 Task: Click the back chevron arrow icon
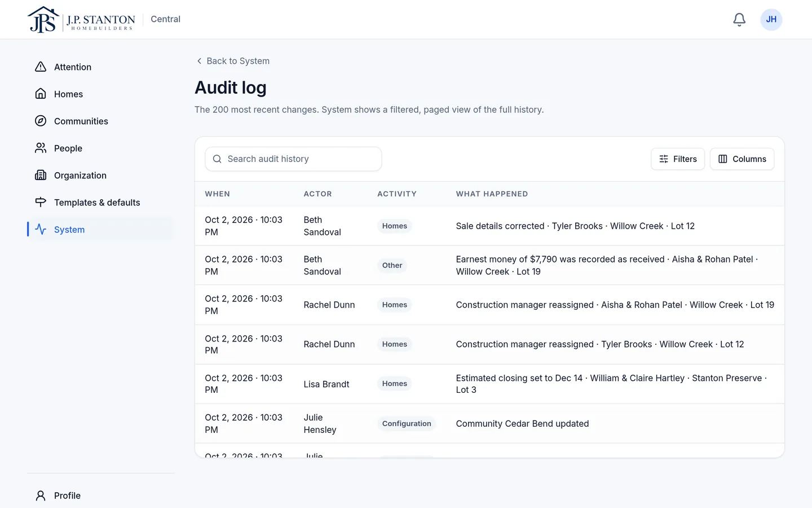(199, 61)
